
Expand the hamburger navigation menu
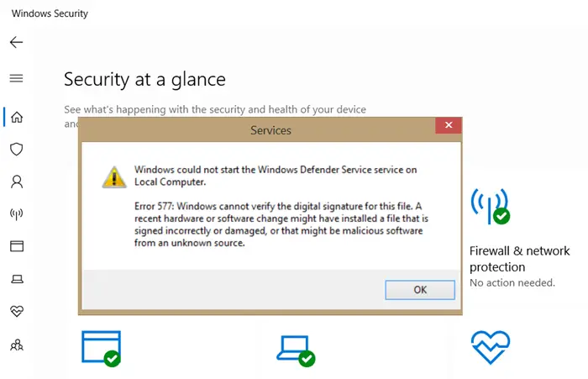[x=17, y=78]
